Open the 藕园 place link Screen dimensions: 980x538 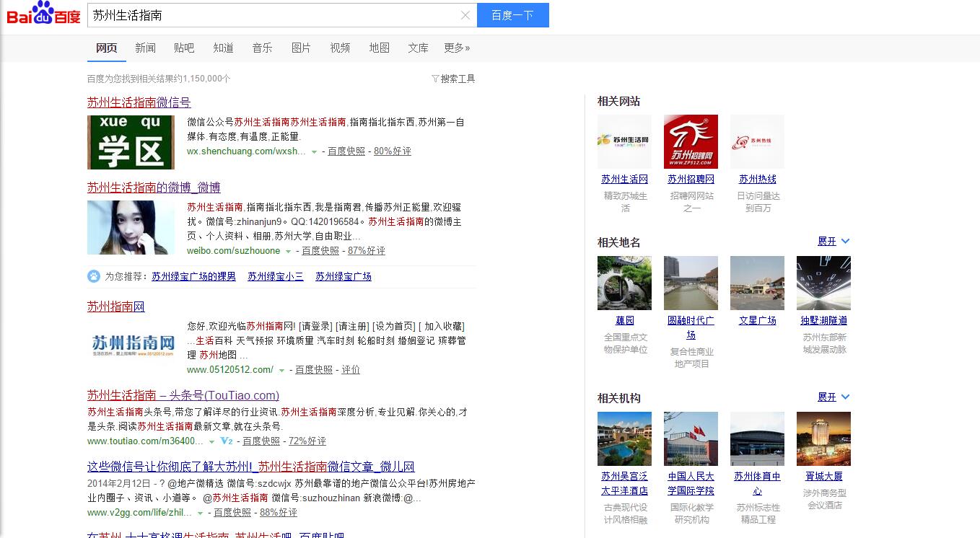(625, 320)
